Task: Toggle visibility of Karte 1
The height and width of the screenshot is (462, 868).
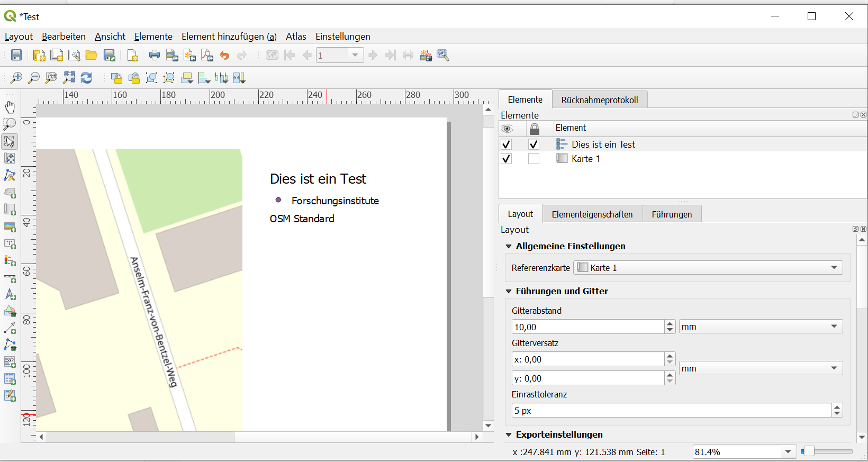Action: (x=507, y=159)
